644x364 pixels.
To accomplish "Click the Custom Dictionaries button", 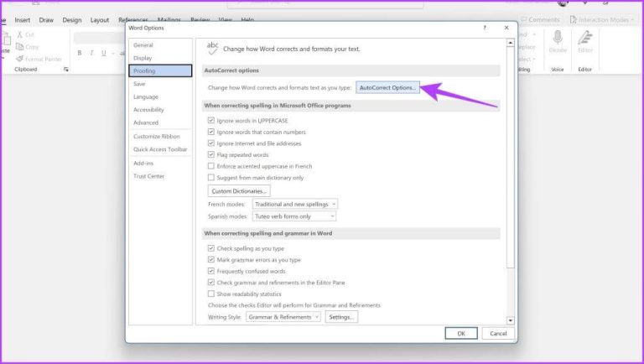I will point(239,191).
